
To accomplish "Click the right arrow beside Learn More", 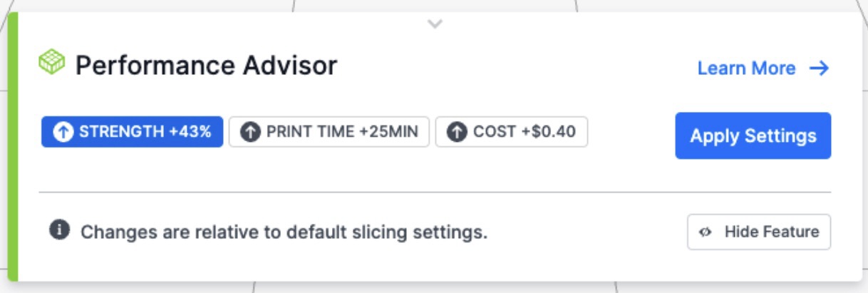I will coord(820,68).
